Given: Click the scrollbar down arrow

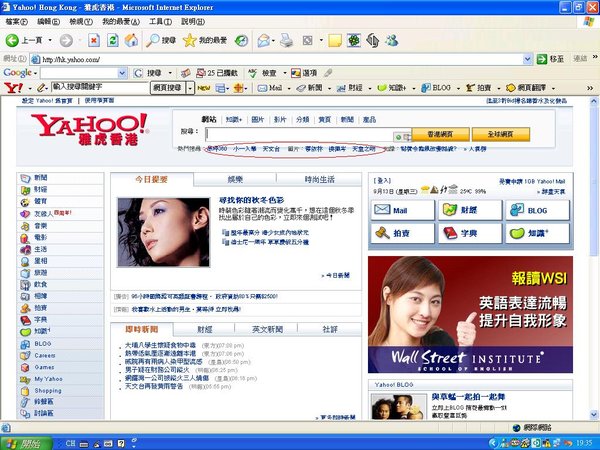Looking at the screenshot, I should (x=593, y=414).
